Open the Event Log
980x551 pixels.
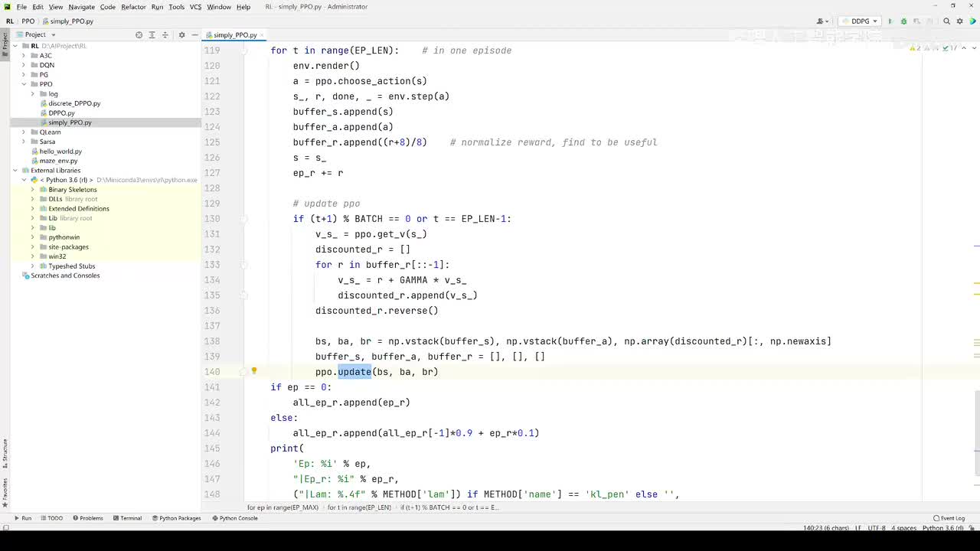[x=949, y=518]
